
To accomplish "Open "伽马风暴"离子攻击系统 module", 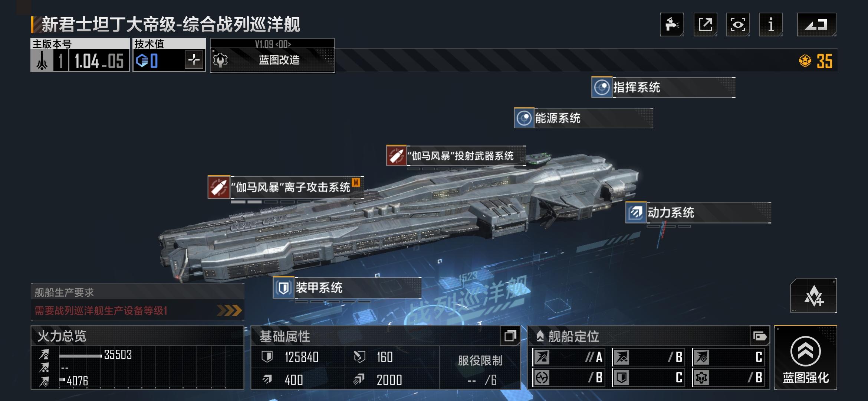I will 286,187.
